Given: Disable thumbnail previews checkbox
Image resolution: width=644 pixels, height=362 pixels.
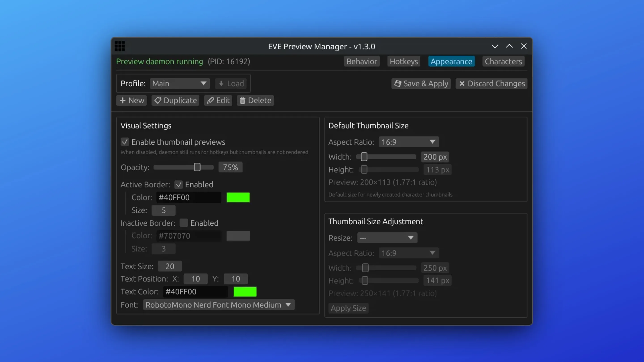Looking at the screenshot, I should [x=125, y=142].
